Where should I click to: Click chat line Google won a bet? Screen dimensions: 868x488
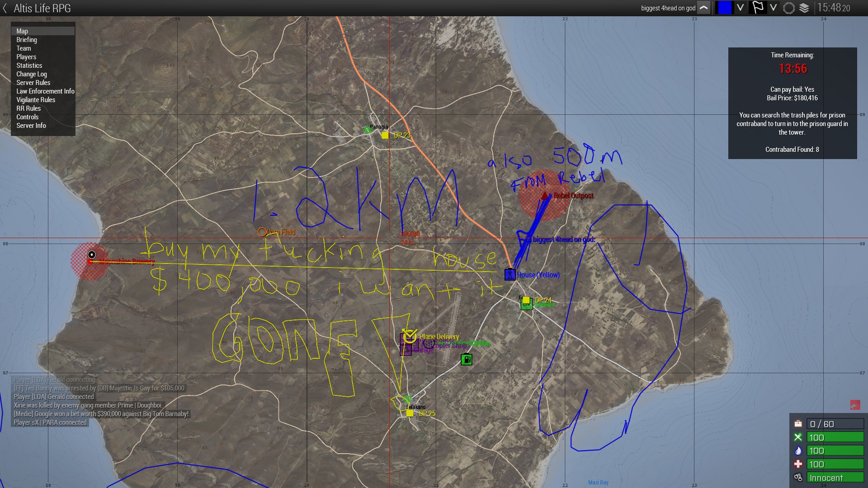[101, 414]
